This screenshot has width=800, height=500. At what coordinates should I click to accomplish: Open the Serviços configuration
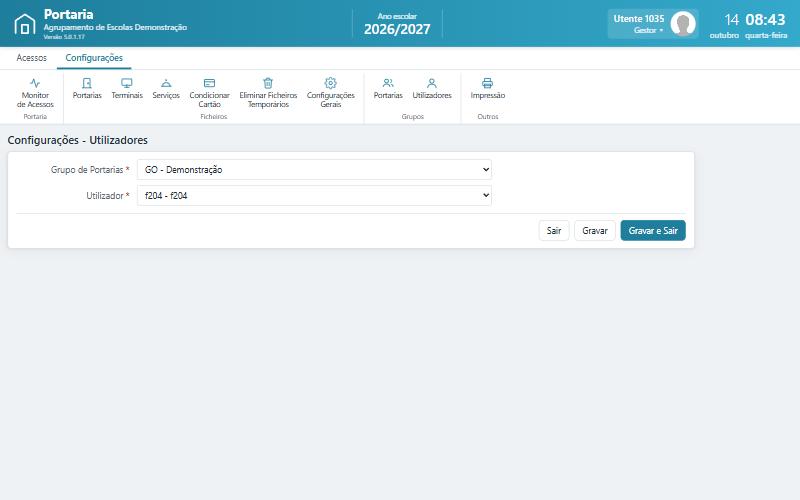point(166,89)
